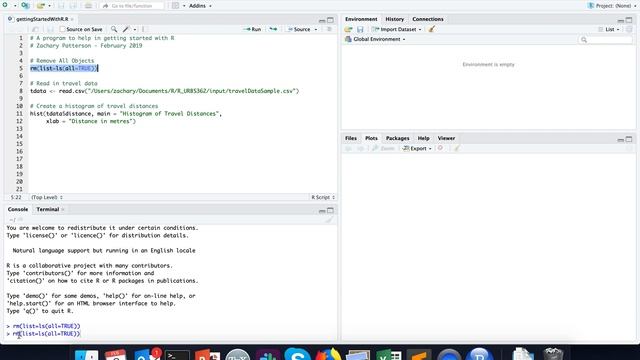Image resolution: width=640 pixels, height=360 pixels.
Task: Open Outlook from the dock
Action: pos(147,354)
